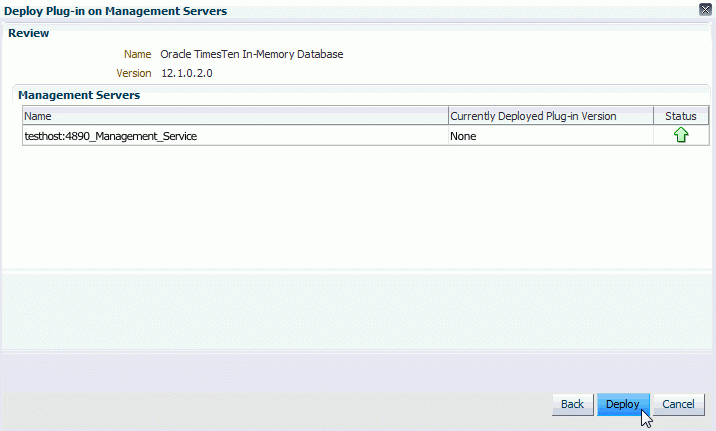Click the Deploy Plug-in on Management Servers title

[x=116, y=11]
